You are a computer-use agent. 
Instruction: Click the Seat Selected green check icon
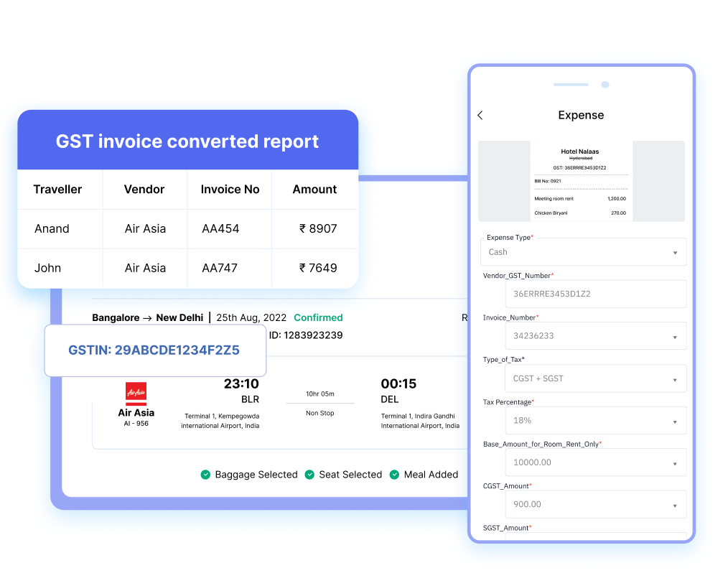(x=309, y=475)
